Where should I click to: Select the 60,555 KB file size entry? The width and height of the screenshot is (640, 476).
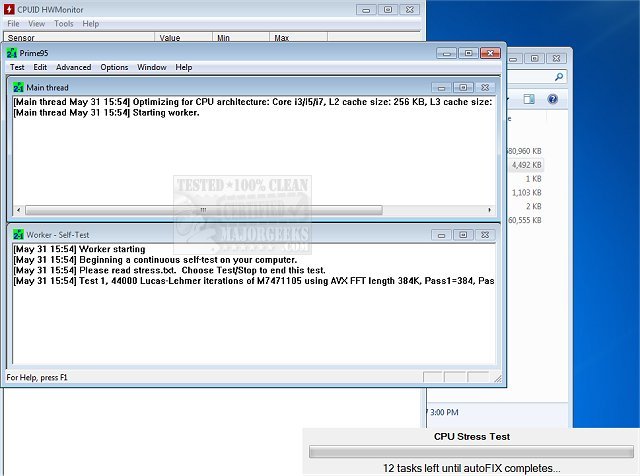click(525, 220)
